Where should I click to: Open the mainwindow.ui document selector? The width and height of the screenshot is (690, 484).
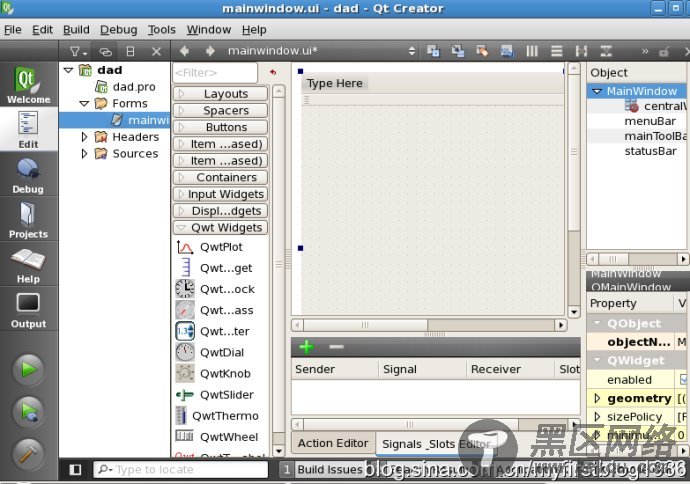(x=321, y=51)
